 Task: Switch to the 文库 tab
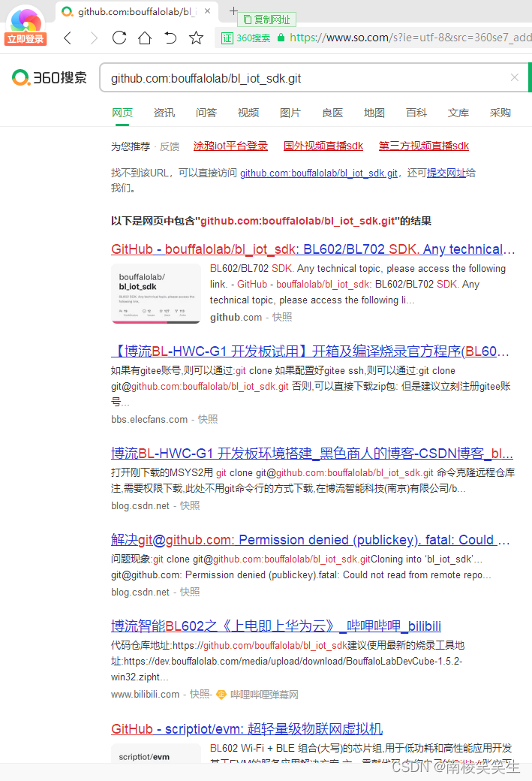pyautogui.click(x=458, y=113)
